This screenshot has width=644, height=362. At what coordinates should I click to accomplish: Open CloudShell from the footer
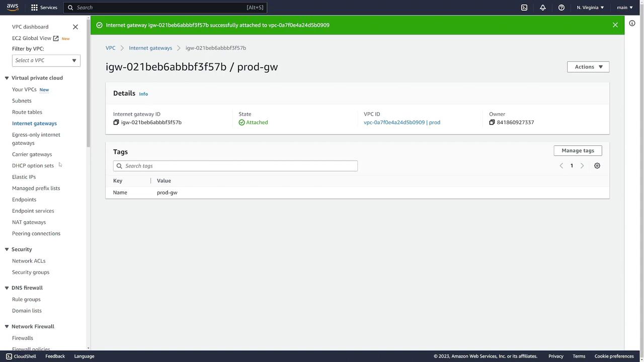pyautogui.click(x=21, y=356)
